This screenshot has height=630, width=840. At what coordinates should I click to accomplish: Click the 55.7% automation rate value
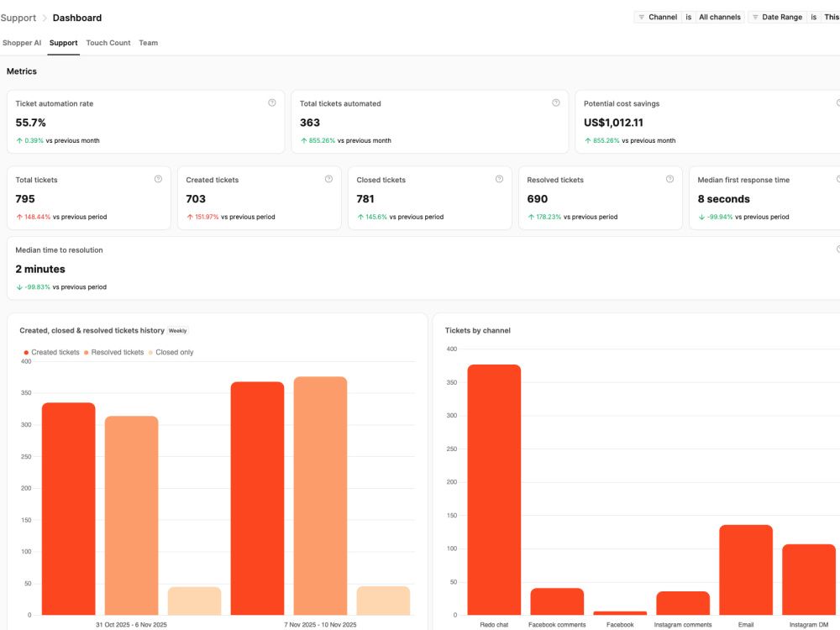[30, 123]
